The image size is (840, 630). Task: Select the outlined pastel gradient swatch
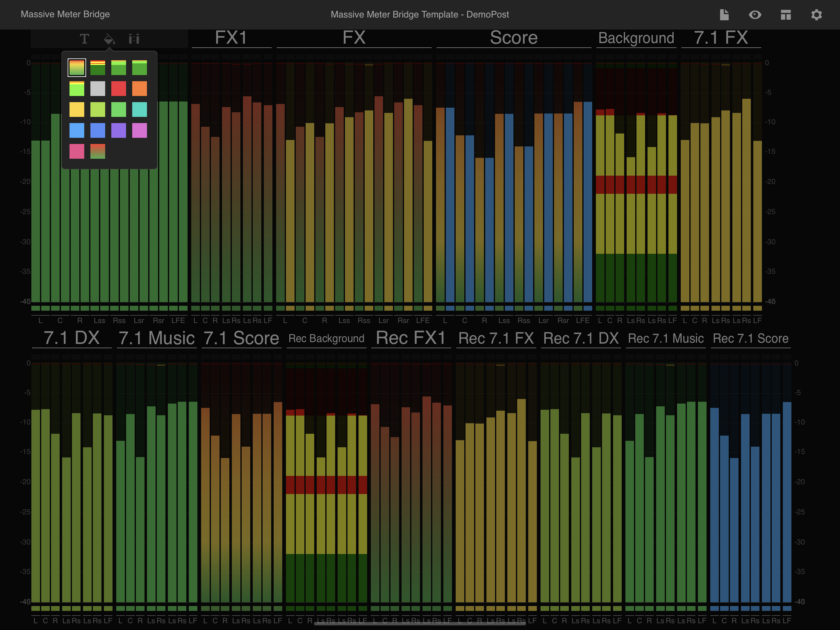click(x=77, y=68)
